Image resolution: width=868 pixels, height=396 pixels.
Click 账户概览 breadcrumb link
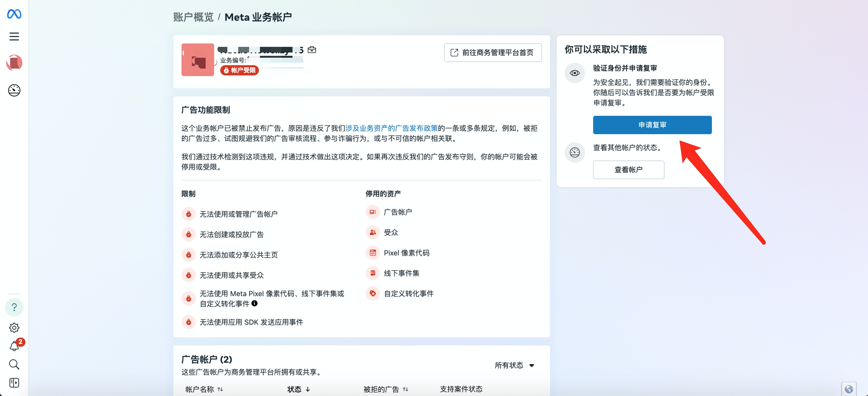pos(193,17)
